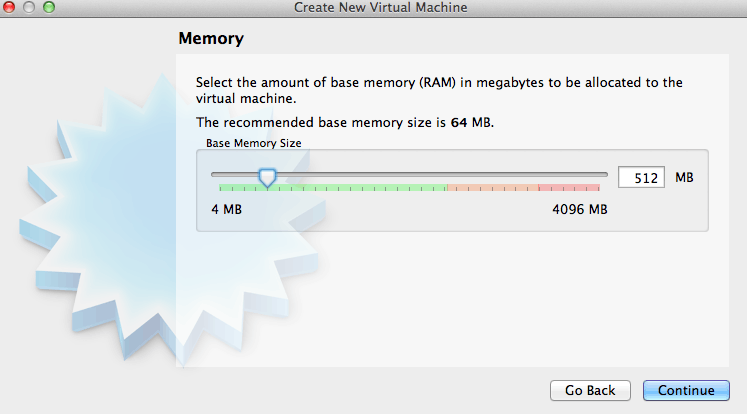Click the green zone of the memory scale

tap(330, 188)
